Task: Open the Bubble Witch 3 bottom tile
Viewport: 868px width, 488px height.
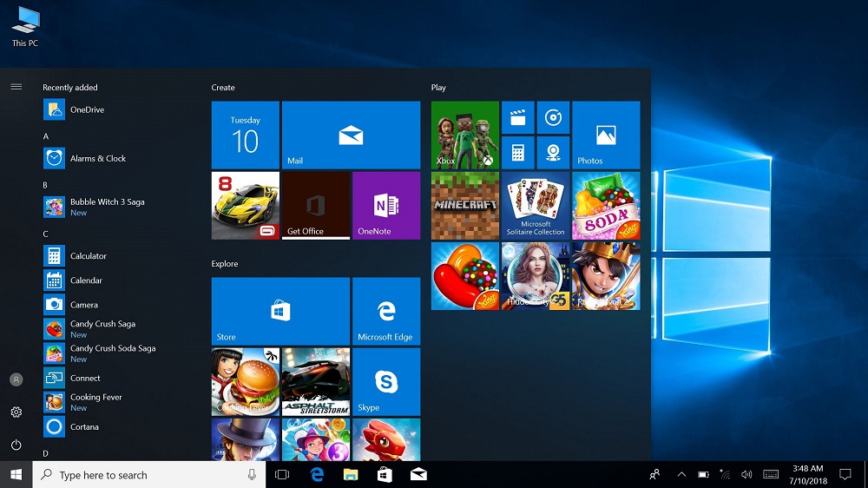Action: click(x=316, y=440)
